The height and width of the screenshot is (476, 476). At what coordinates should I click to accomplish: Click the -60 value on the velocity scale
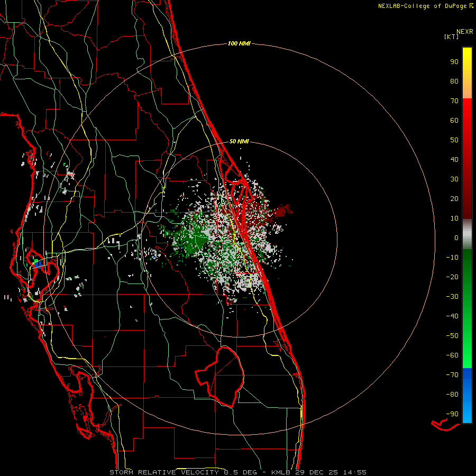(x=452, y=355)
